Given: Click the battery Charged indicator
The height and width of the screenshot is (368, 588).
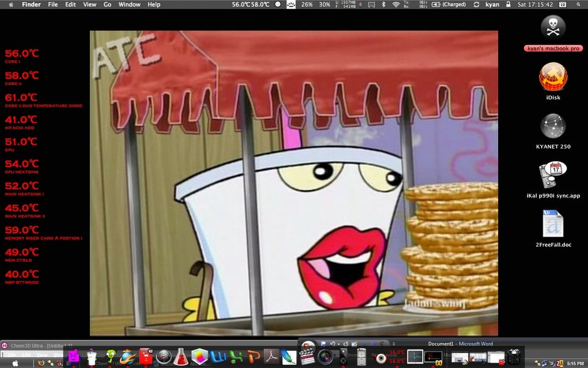Looking at the screenshot, I should pyautogui.click(x=449, y=4).
